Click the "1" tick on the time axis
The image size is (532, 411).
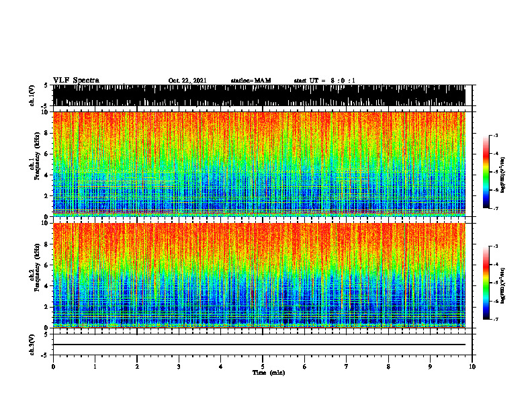point(95,367)
